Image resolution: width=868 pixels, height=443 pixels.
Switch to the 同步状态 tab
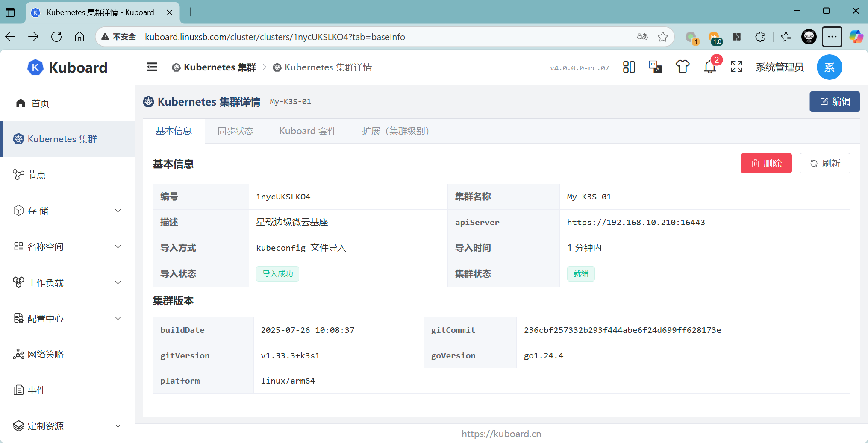click(x=235, y=131)
